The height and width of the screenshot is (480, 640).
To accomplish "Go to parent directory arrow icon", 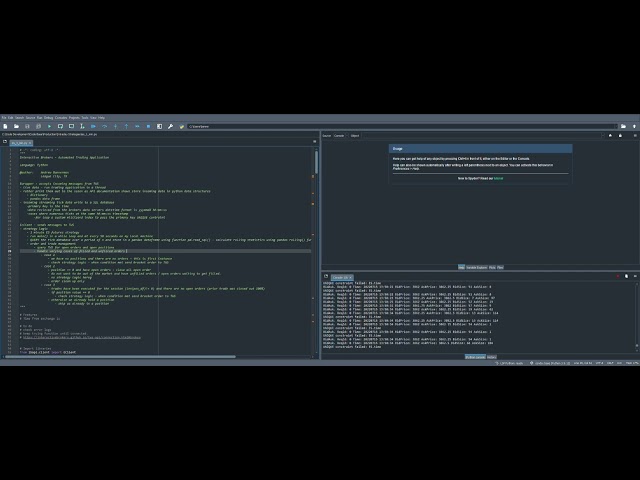I will tap(634, 127).
